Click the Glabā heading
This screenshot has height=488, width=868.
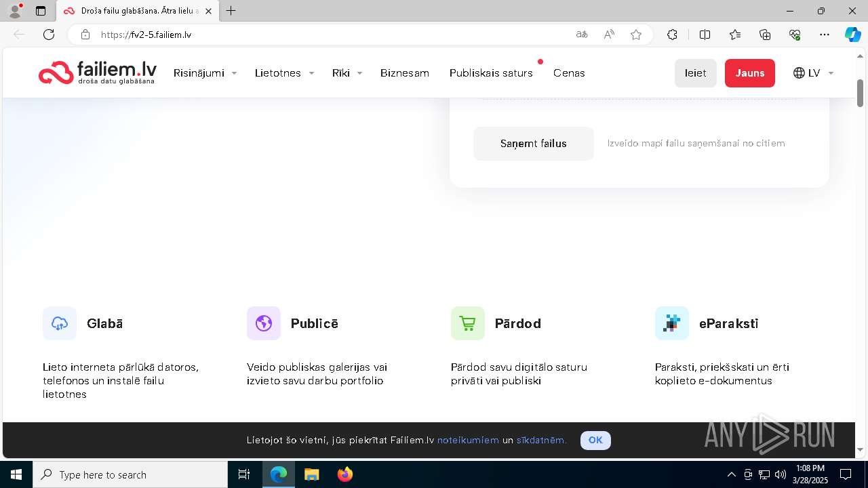[x=104, y=323]
